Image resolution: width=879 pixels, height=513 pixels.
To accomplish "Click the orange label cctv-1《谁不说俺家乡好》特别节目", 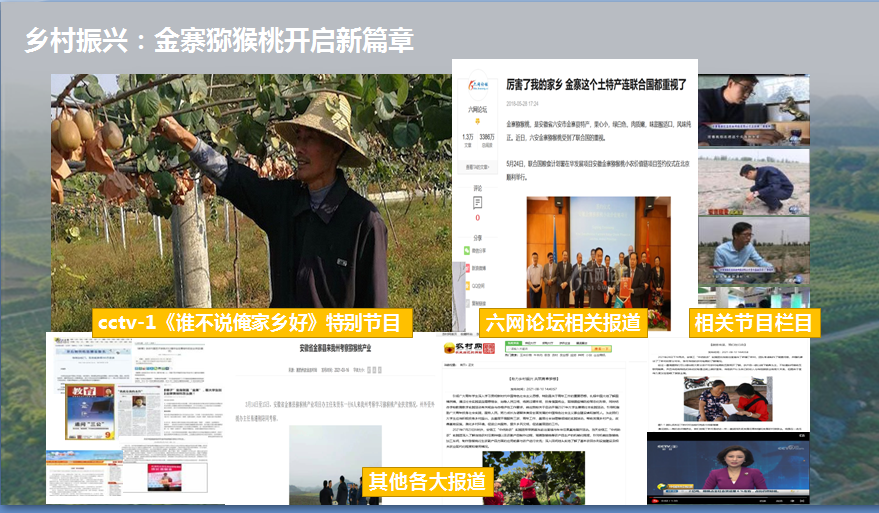I will [252, 323].
